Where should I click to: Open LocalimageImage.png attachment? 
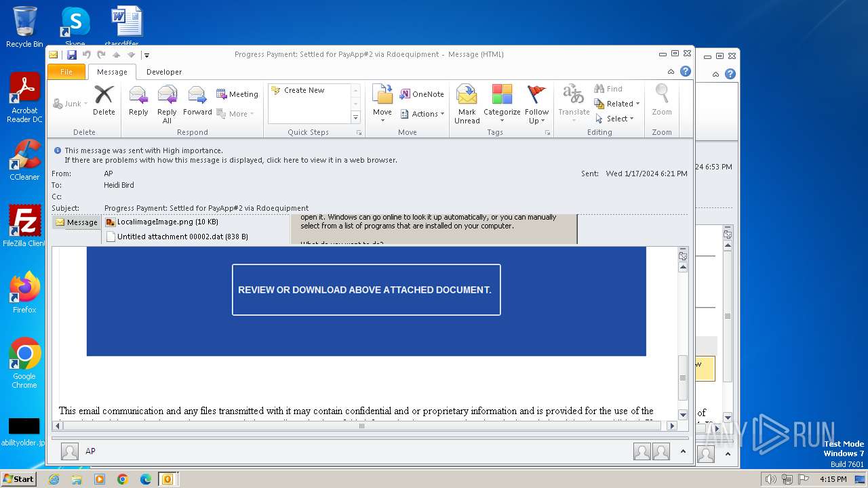(x=162, y=222)
